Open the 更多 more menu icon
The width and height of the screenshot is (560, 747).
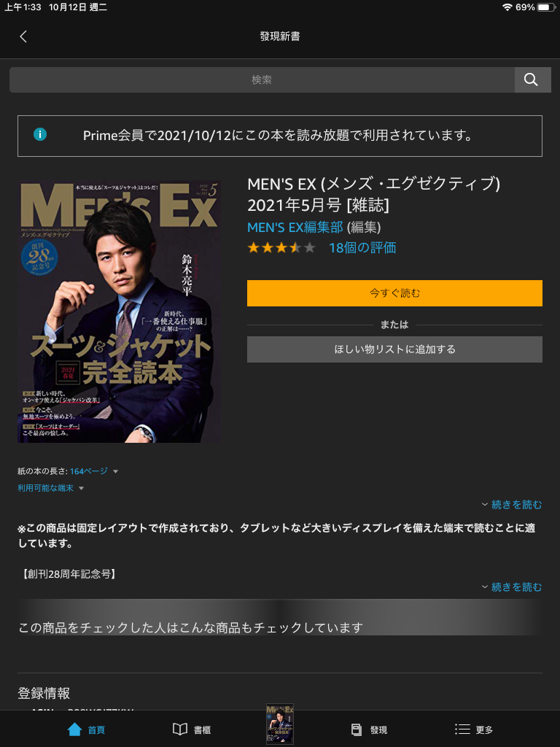[462, 729]
